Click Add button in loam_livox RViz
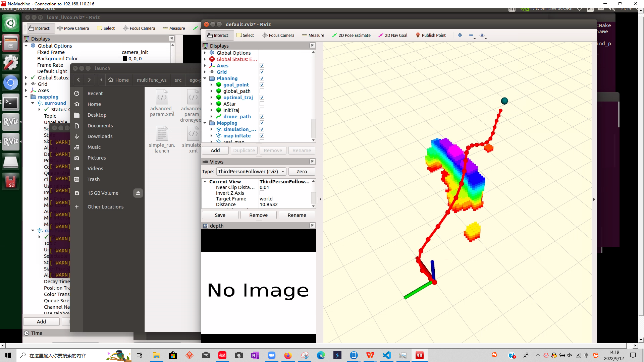 [41, 322]
